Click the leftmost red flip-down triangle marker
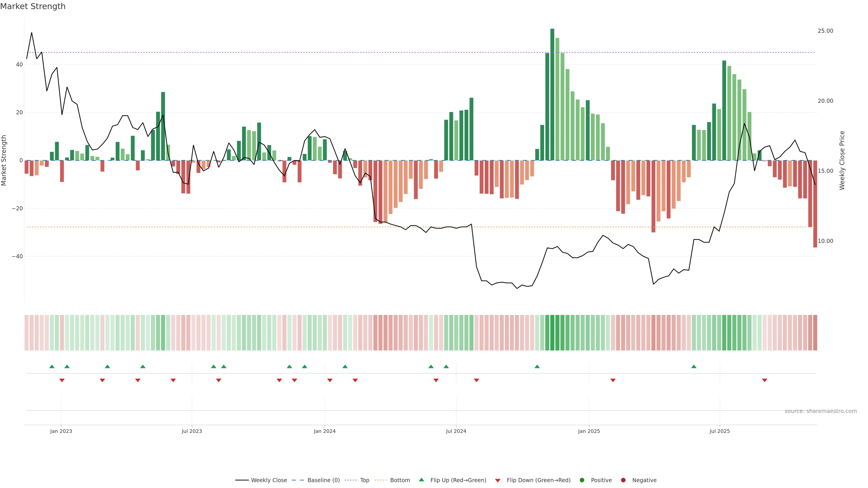This screenshot has height=488, width=868. click(x=62, y=380)
